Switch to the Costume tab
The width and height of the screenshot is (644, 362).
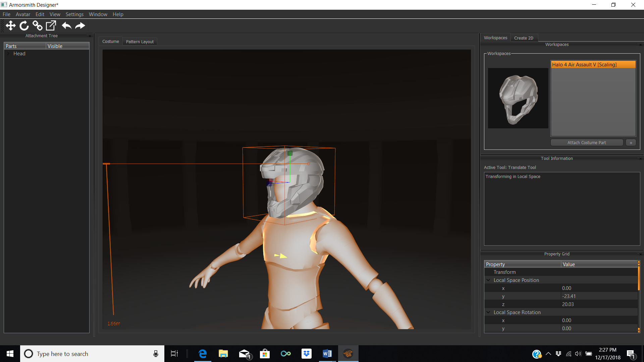(x=111, y=42)
